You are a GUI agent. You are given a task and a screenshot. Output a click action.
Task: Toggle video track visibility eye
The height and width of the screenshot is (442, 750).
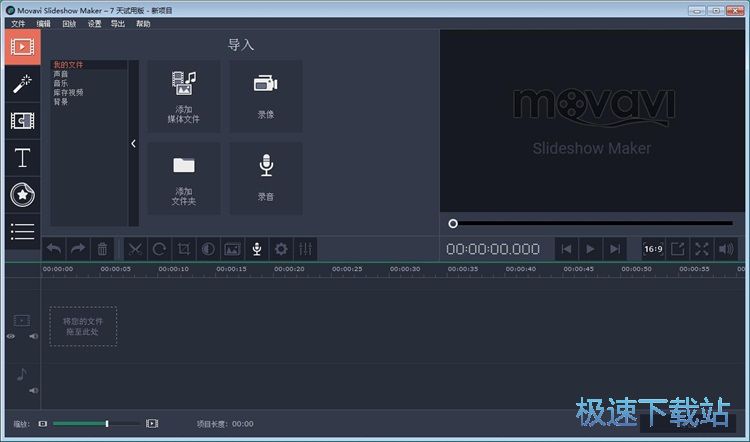pos(11,336)
